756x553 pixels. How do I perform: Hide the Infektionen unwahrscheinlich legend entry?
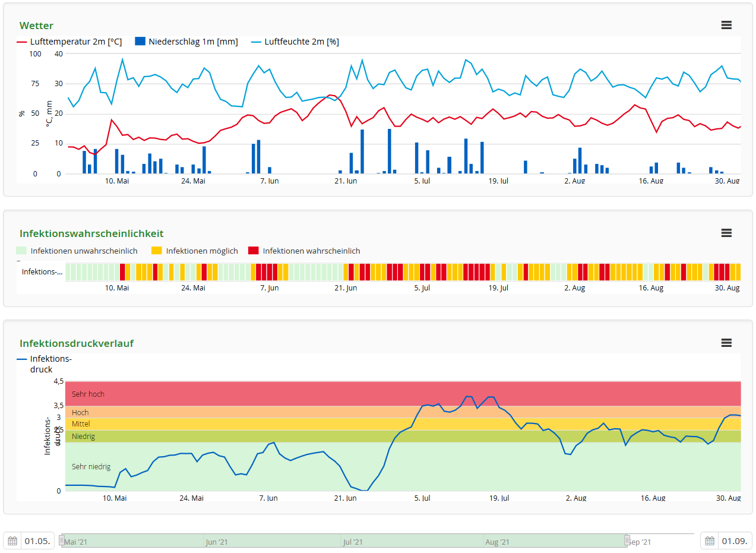point(84,251)
